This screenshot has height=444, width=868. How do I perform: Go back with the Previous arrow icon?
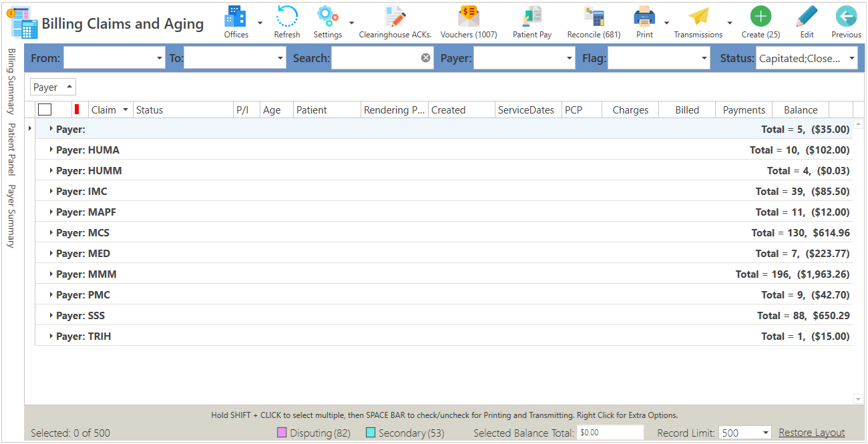click(x=846, y=16)
